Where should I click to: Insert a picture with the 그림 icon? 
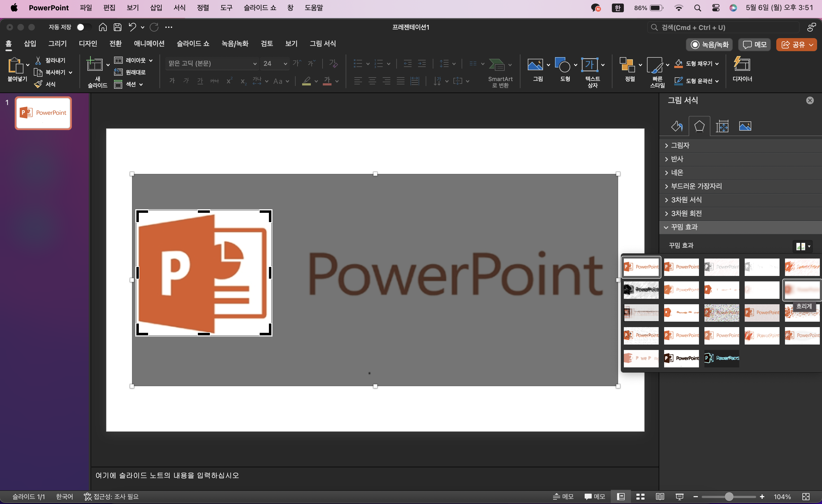535,64
